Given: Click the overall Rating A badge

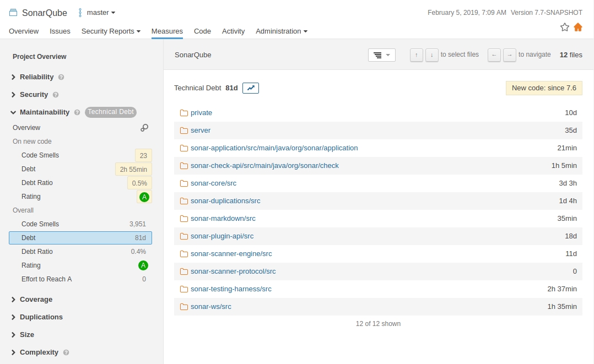Looking at the screenshot, I should click(143, 265).
